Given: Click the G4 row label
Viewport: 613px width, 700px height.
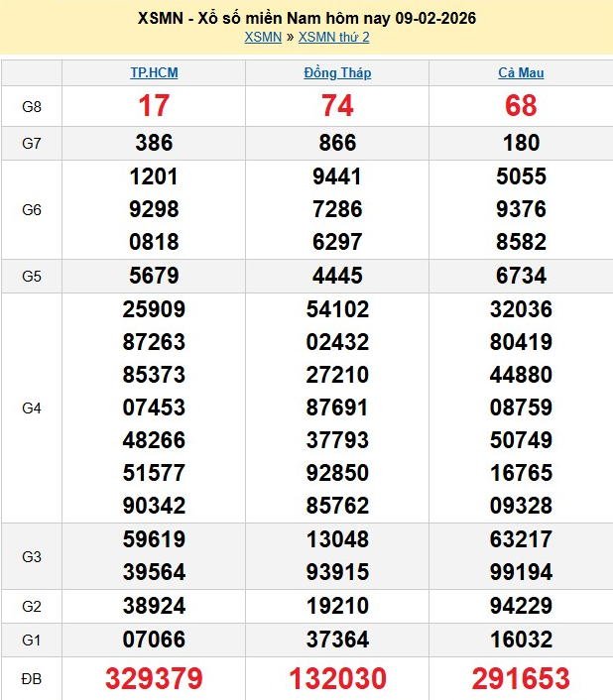Looking at the screenshot, I should 32,408.
